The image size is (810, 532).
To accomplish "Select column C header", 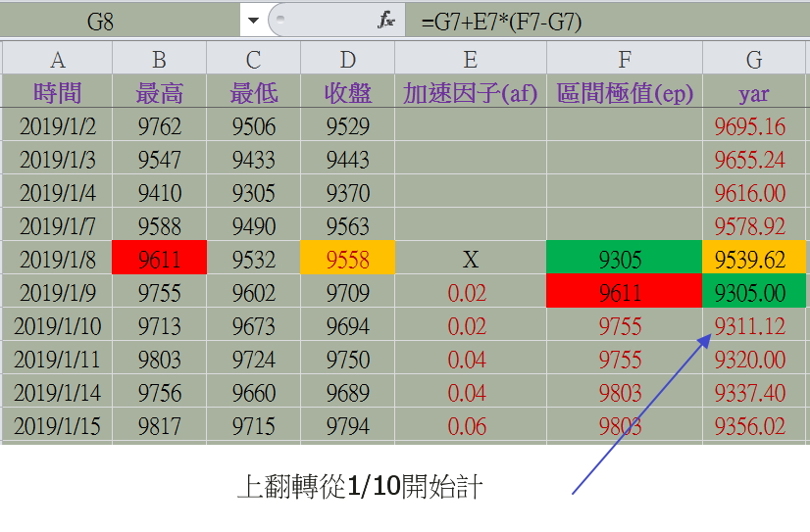I will tap(253, 60).
